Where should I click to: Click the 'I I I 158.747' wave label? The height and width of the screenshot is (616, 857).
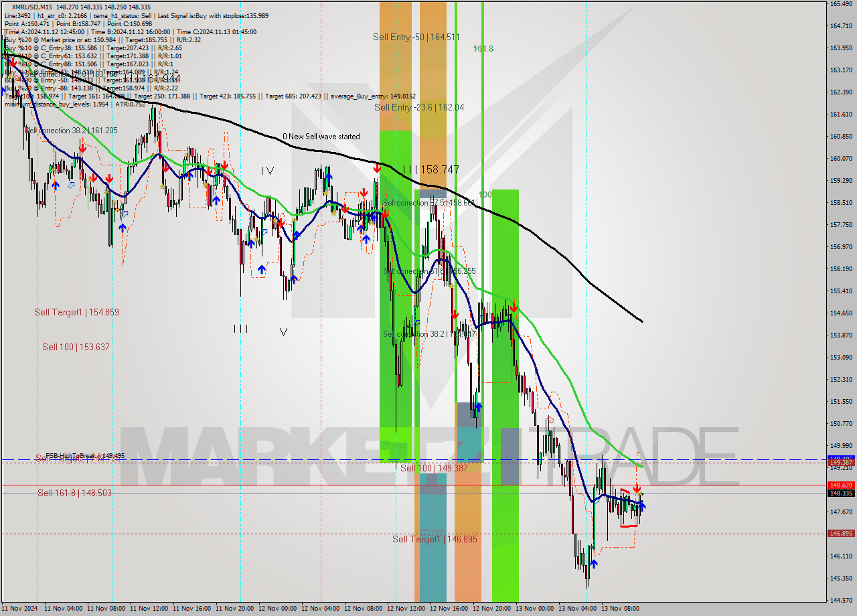click(x=431, y=169)
